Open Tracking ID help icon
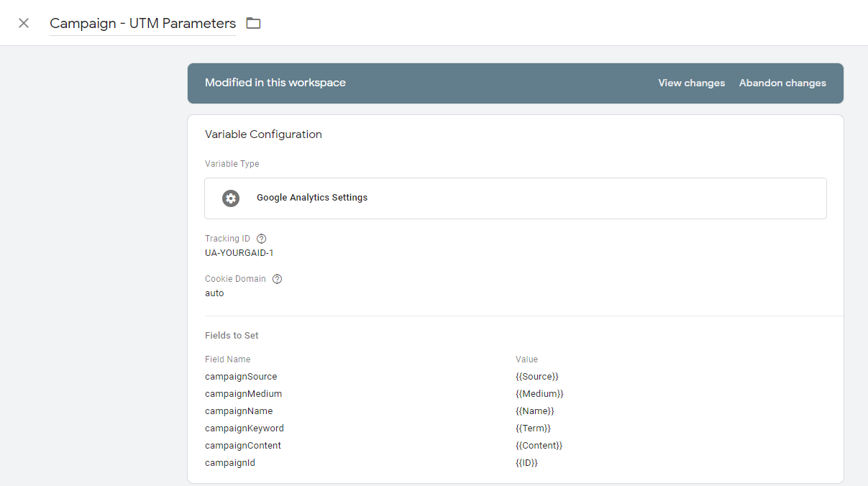The height and width of the screenshot is (486, 868). pyautogui.click(x=262, y=239)
